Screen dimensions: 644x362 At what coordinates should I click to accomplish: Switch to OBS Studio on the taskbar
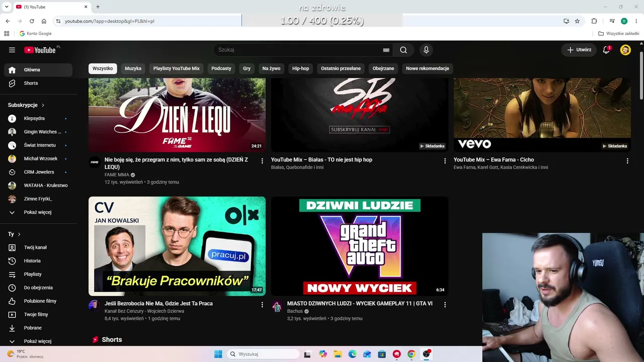pyautogui.click(x=426, y=354)
